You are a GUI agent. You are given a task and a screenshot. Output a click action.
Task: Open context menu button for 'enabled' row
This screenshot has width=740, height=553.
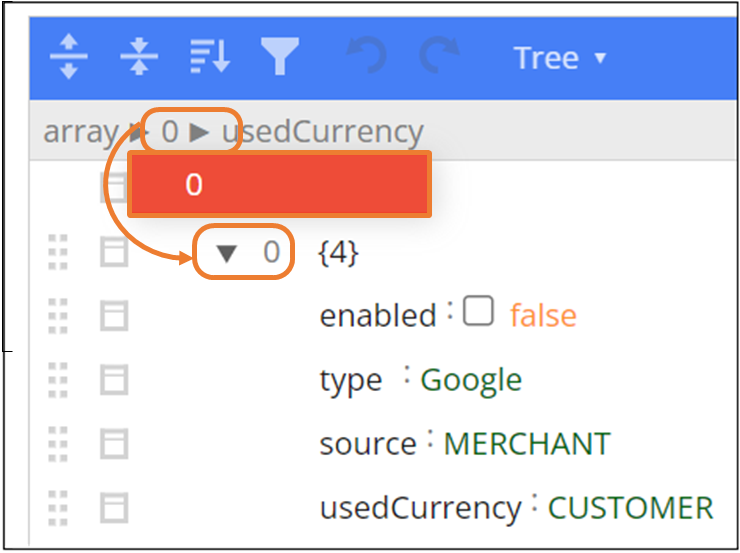[114, 316]
